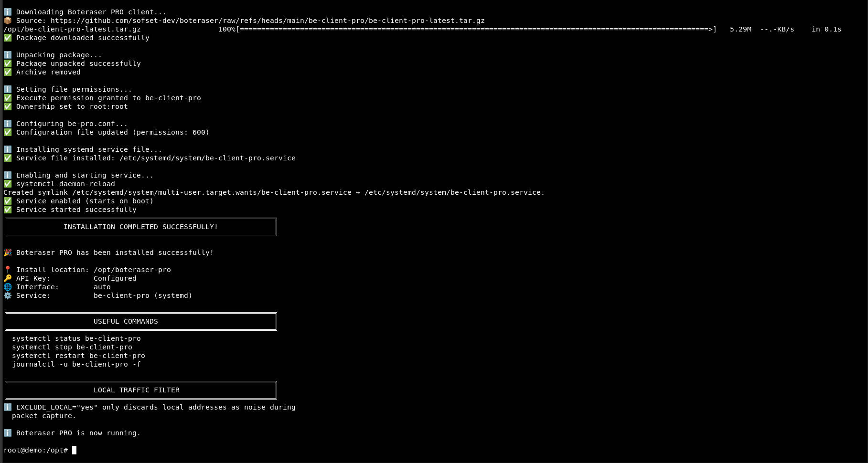Click the "Configured" API Key value
Screen dimensions: 868x463
point(115,278)
